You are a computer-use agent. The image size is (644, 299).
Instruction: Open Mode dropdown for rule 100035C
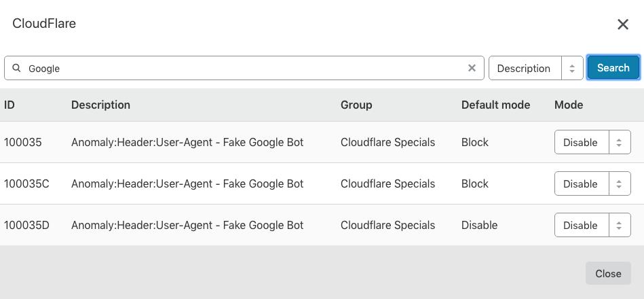tap(592, 183)
